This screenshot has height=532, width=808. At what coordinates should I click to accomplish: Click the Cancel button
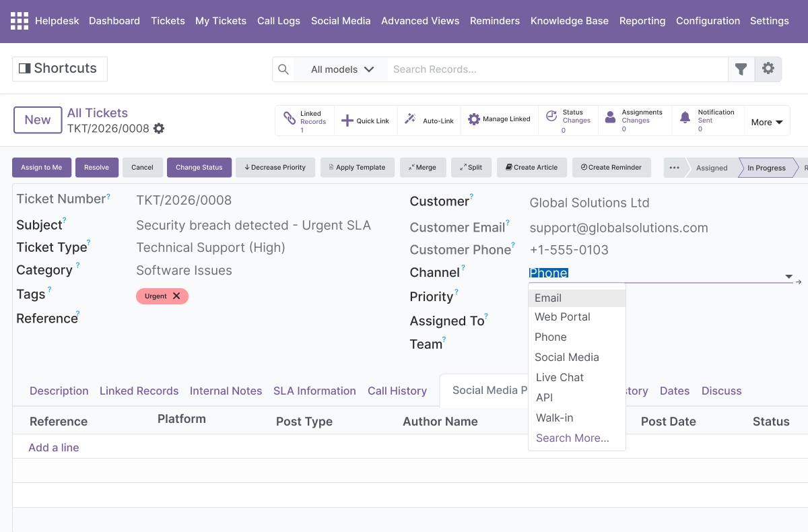[x=143, y=168]
